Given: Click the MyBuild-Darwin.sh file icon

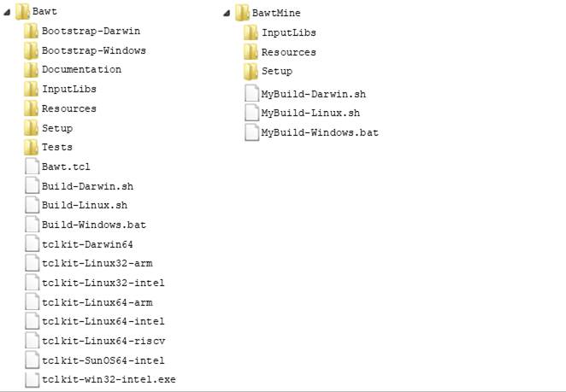Looking at the screenshot, I should coord(251,94).
